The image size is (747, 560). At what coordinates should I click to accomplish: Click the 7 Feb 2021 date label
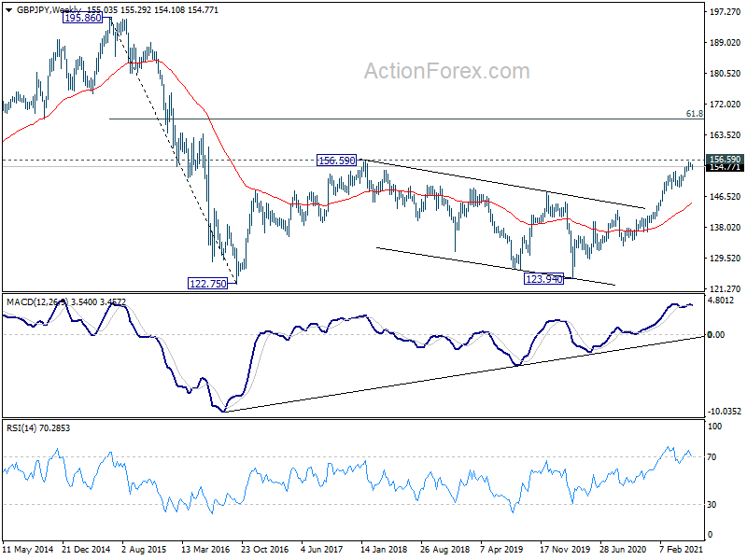click(681, 549)
